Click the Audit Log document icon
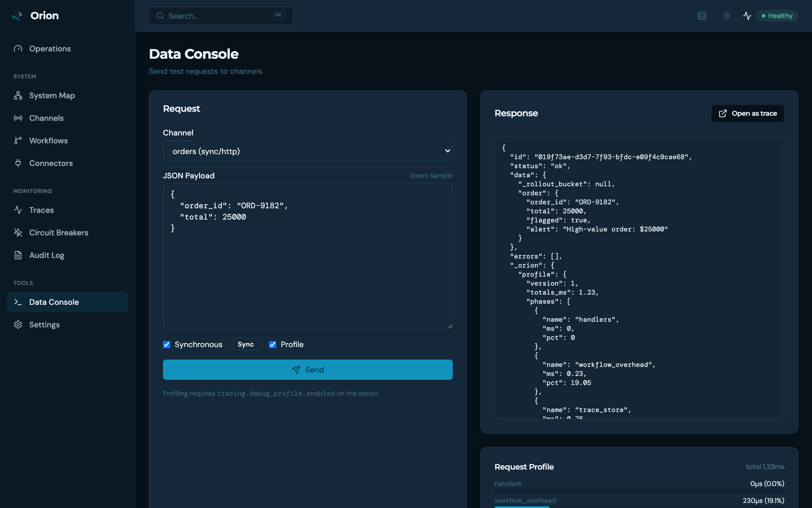This screenshot has height=508, width=812. tap(18, 255)
